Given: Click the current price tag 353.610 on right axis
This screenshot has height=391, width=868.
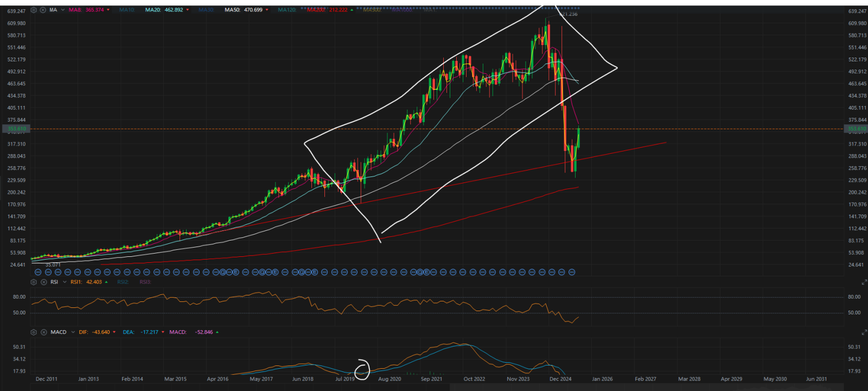Looking at the screenshot, I should [856, 129].
